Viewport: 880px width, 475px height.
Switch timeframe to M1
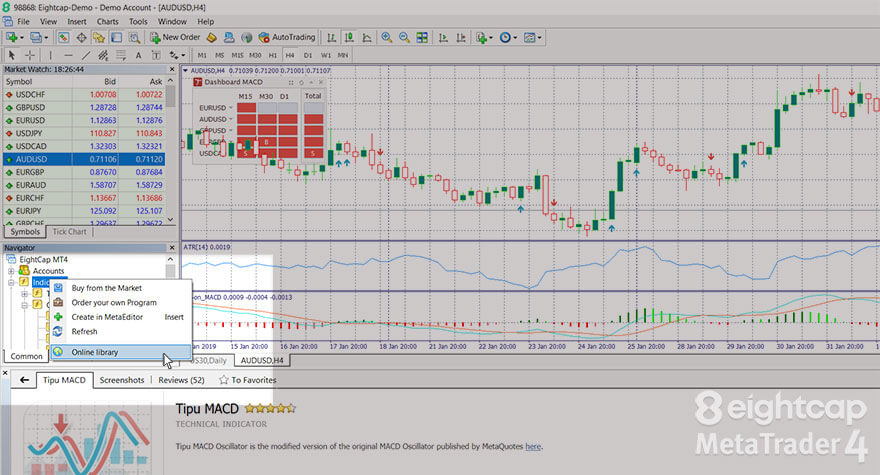click(x=202, y=55)
